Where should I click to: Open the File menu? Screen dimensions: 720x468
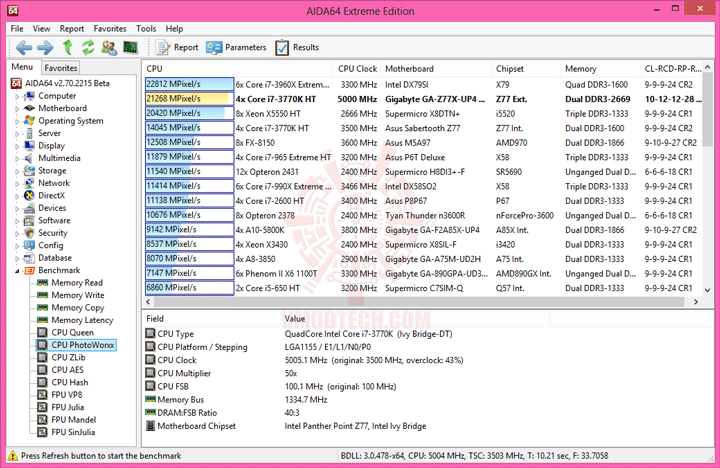click(x=17, y=28)
